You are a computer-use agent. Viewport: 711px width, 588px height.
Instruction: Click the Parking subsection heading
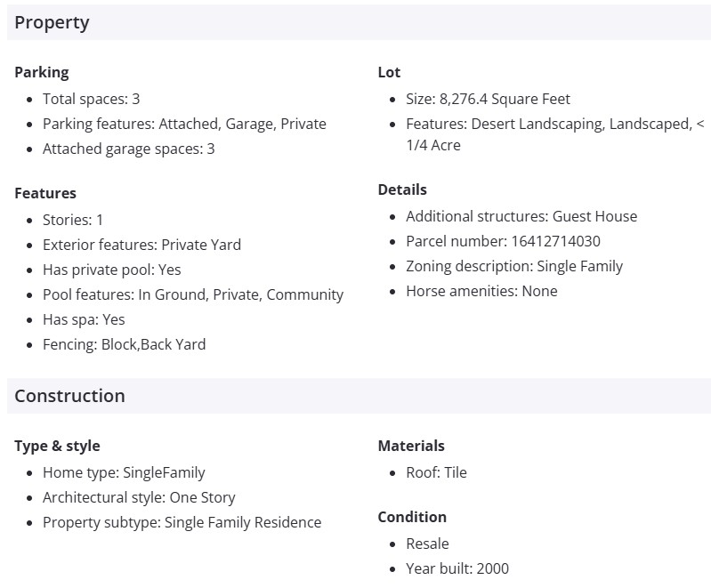click(41, 72)
